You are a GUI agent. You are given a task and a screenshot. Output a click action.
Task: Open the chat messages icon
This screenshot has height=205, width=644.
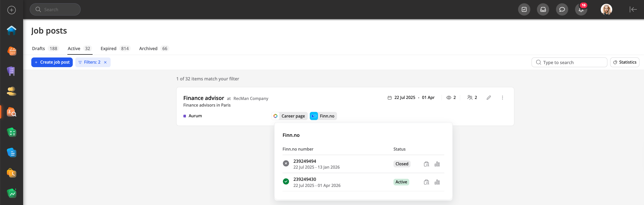pyautogui.click(x=562, y=10)
